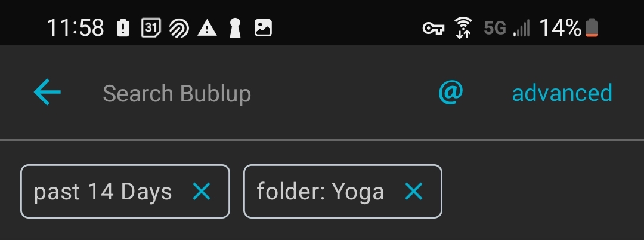This screenshot has width=644, height=240.
Task: Tap the keyhole notification icon
Action: click(x=235, y=28)
